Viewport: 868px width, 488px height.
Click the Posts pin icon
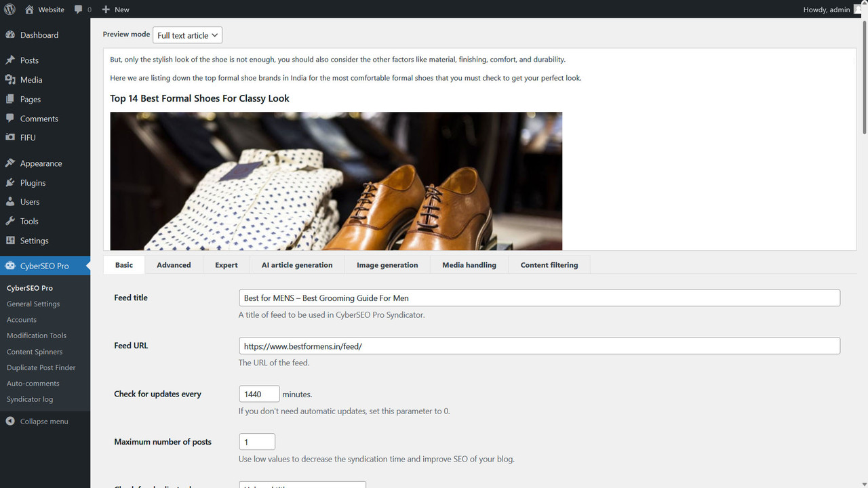coord(10,60)
